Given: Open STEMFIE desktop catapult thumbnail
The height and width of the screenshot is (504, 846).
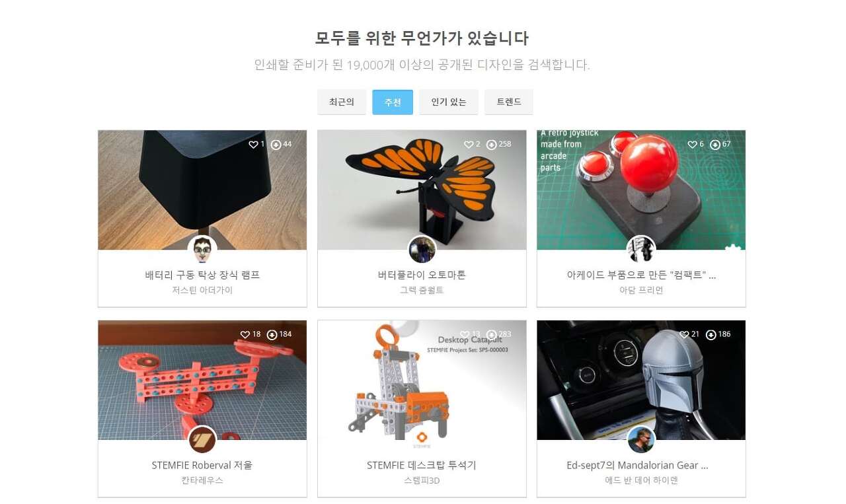Looking at the screenshot, I should (x=422, y=380).
